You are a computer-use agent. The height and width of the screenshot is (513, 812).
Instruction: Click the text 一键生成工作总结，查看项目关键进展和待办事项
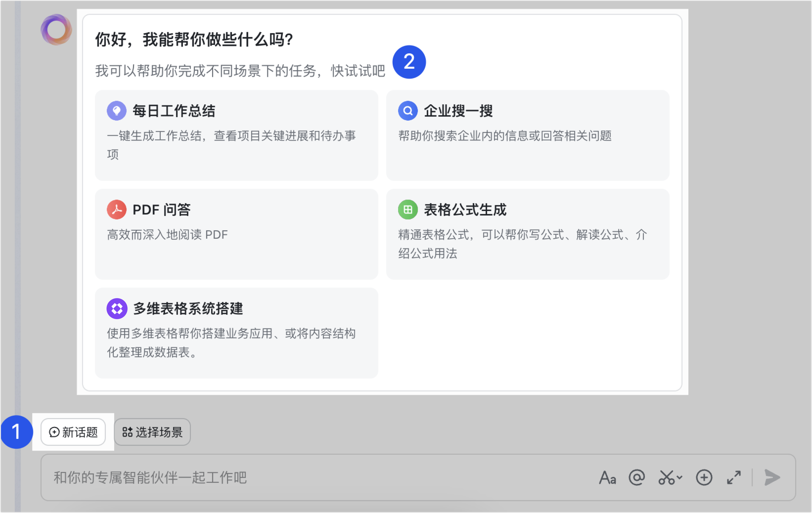pos(231,145)
